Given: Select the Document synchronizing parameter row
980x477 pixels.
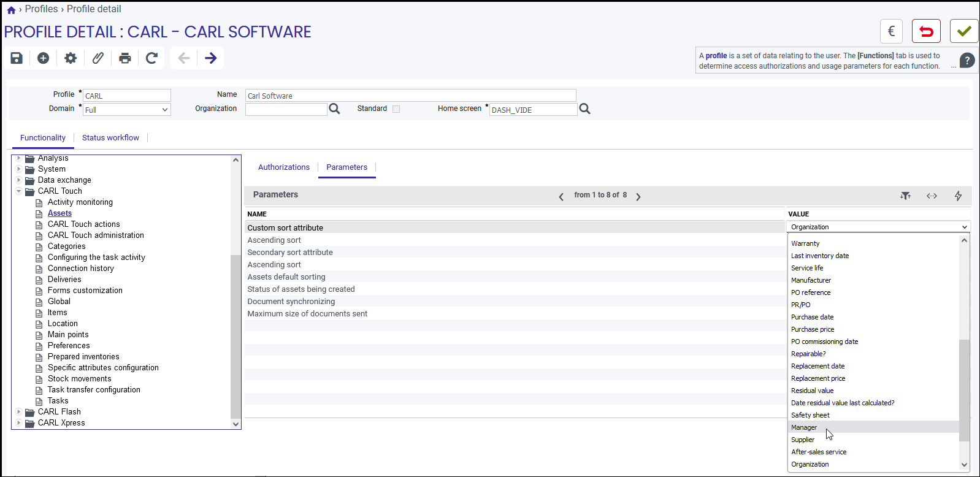Looking at the screenshot, I should pyautogui.click(x=515, y=301).
